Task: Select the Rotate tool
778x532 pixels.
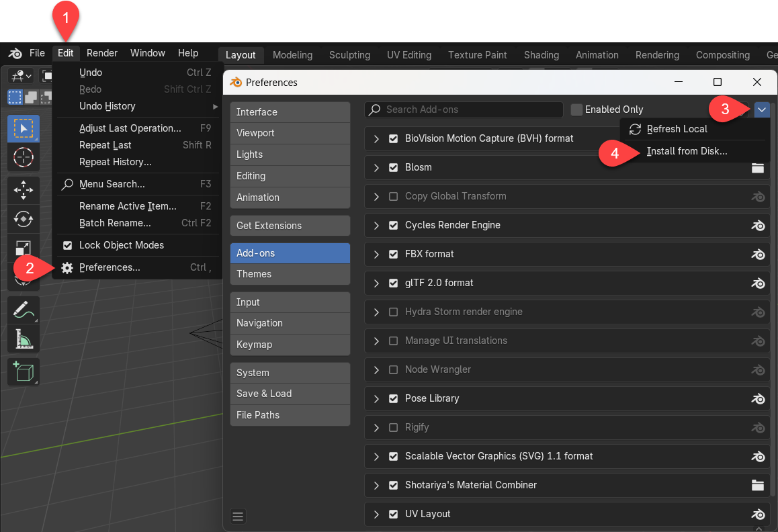Action: (x=24, y=219)
